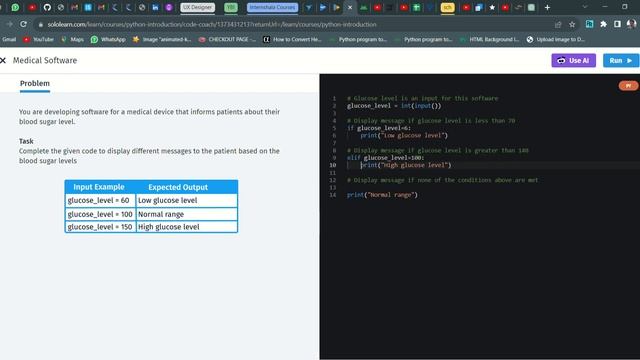Click the 'Expected Output' table header
Screen dimensions: 640x360
tap(178, 187)
